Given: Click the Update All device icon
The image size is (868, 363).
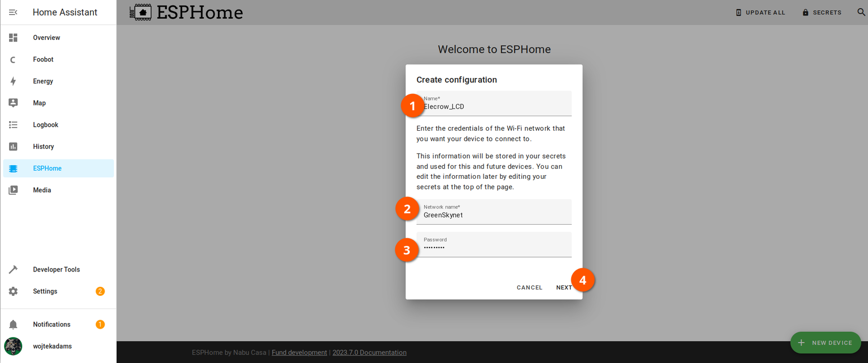Looking at the screenshot, I should (x=739, y=13).
